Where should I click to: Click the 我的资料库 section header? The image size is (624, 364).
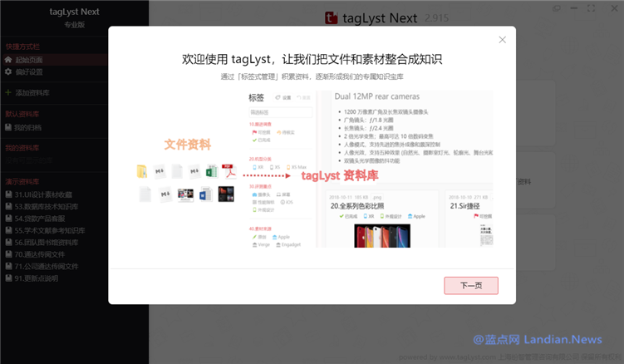(22, 148)
